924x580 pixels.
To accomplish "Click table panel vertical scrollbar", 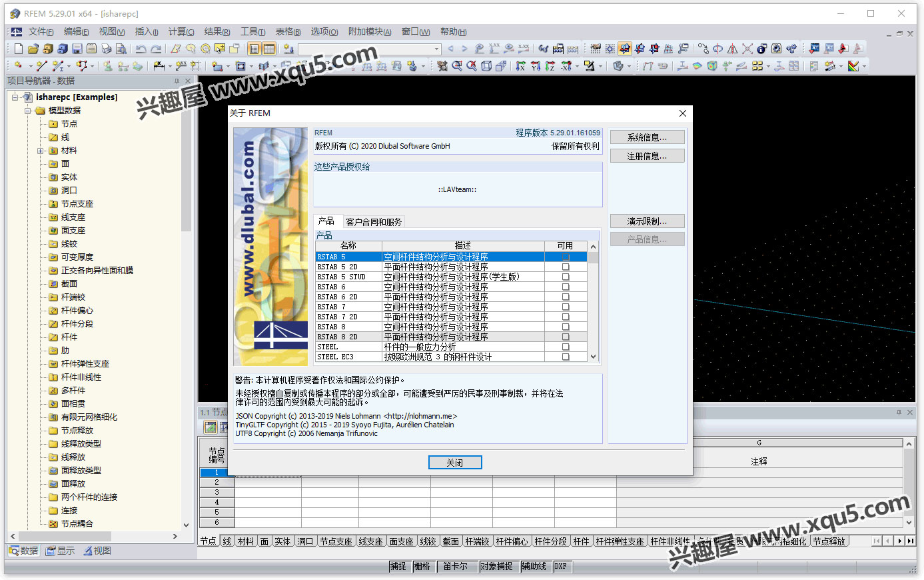I will (x=909, y=483).
